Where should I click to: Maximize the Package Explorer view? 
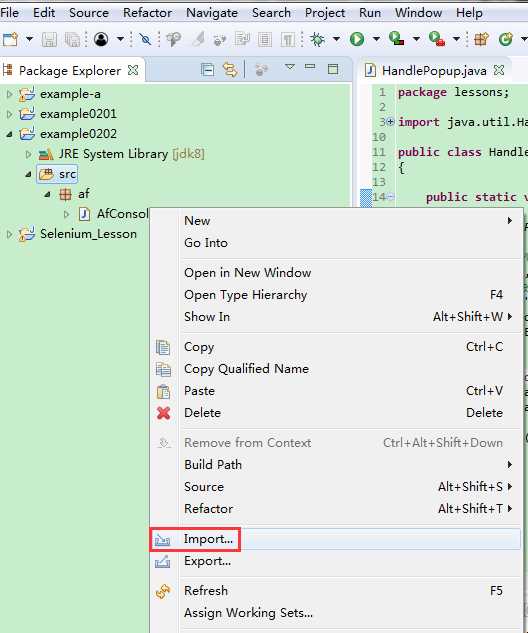333,69
